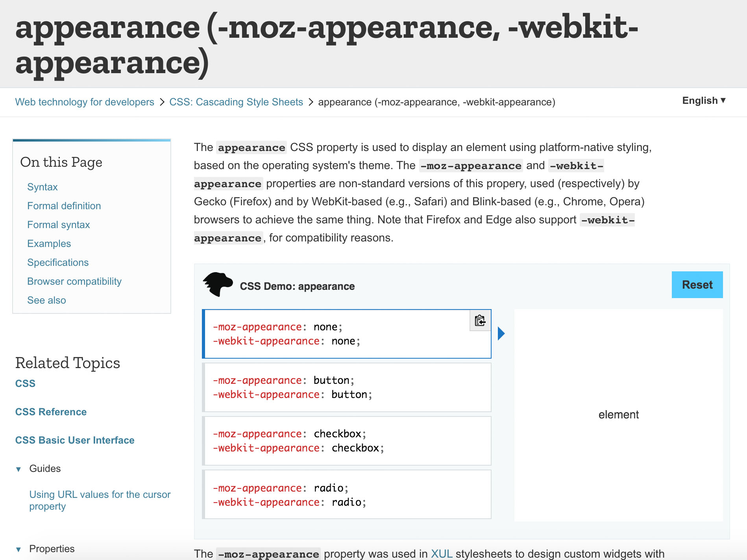The image size is (747, 560).
Task: Open the CSS Reference related topic
Action: [51, 412]
